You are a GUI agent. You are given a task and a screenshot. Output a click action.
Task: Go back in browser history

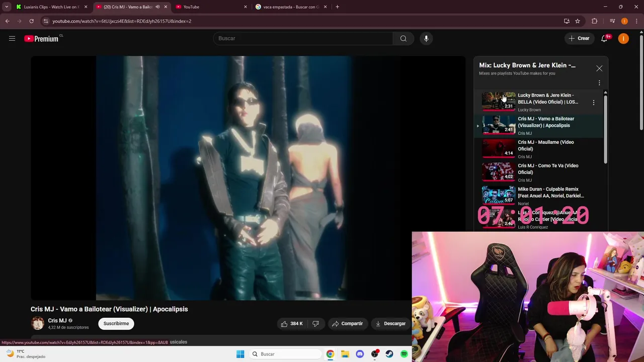click(x=7, y=21)
